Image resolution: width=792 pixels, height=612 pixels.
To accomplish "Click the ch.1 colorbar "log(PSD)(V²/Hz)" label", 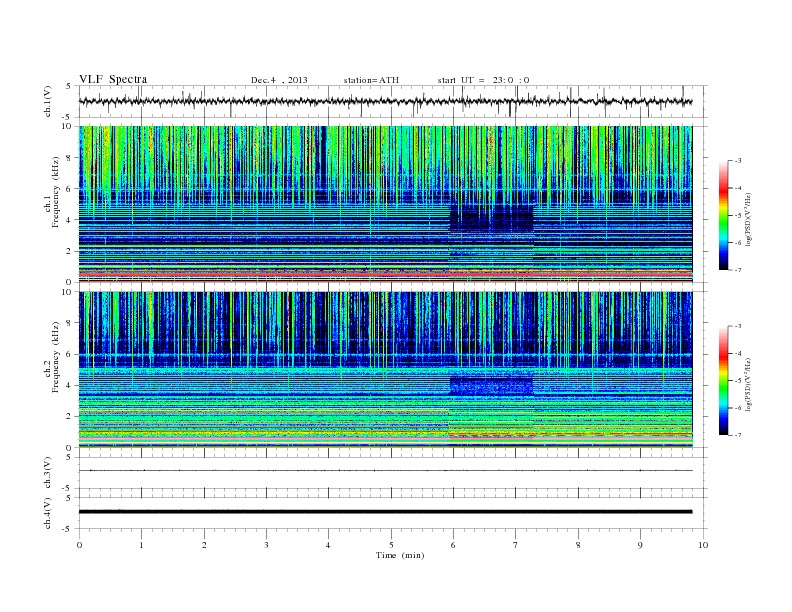I will [x=748, y=219].
